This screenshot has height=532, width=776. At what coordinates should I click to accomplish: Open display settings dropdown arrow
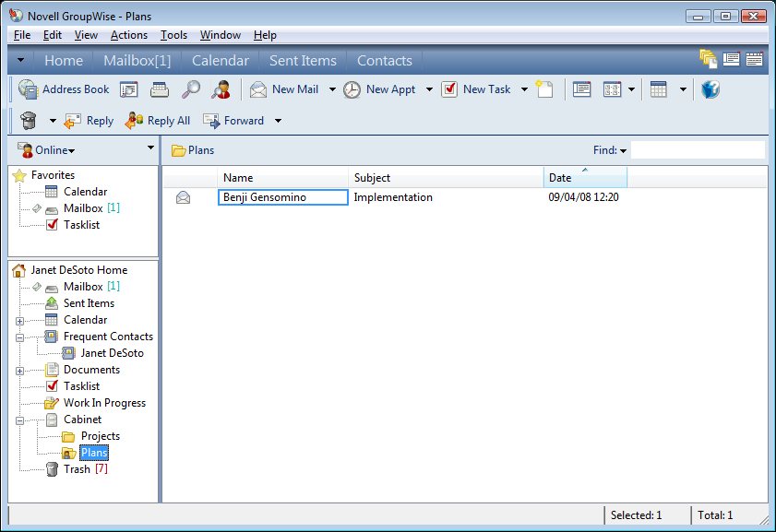[x=631, y=89]
